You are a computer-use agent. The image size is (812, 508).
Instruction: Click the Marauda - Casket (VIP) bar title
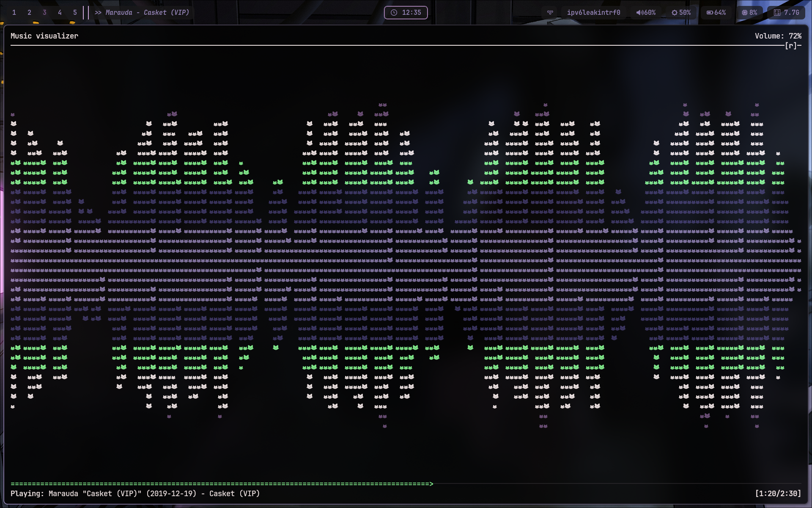click(147, 13)
